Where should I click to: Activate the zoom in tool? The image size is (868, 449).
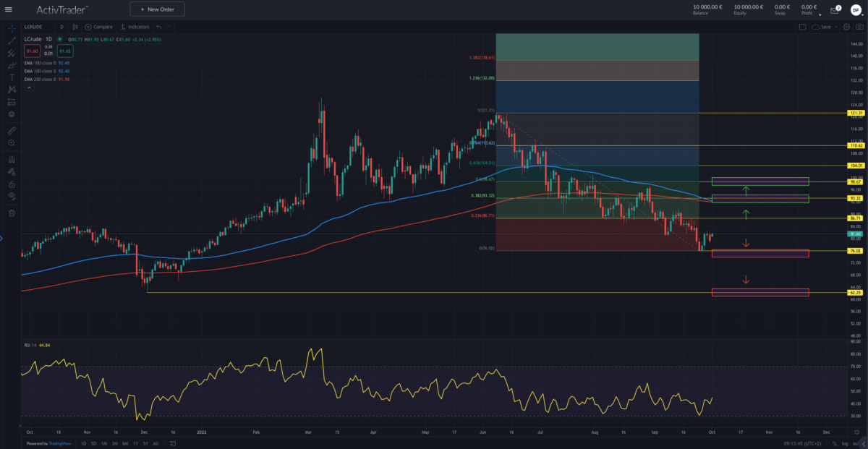click(12, 143)
